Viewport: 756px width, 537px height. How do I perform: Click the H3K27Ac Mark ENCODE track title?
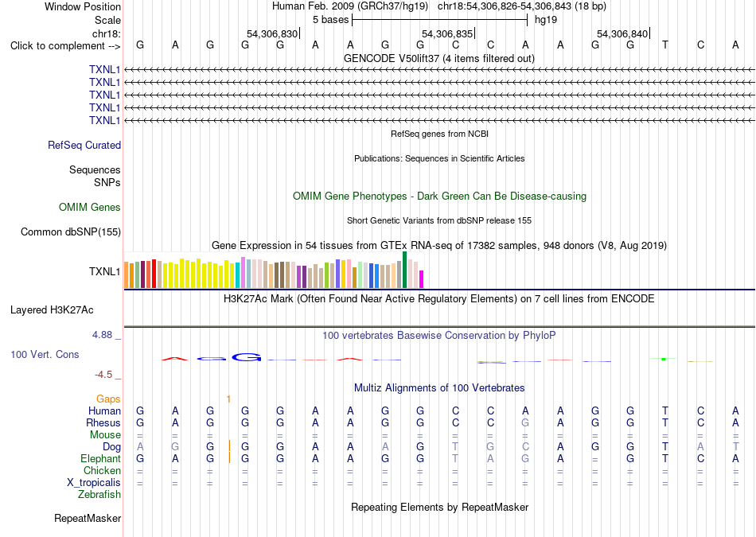(439, 299)
